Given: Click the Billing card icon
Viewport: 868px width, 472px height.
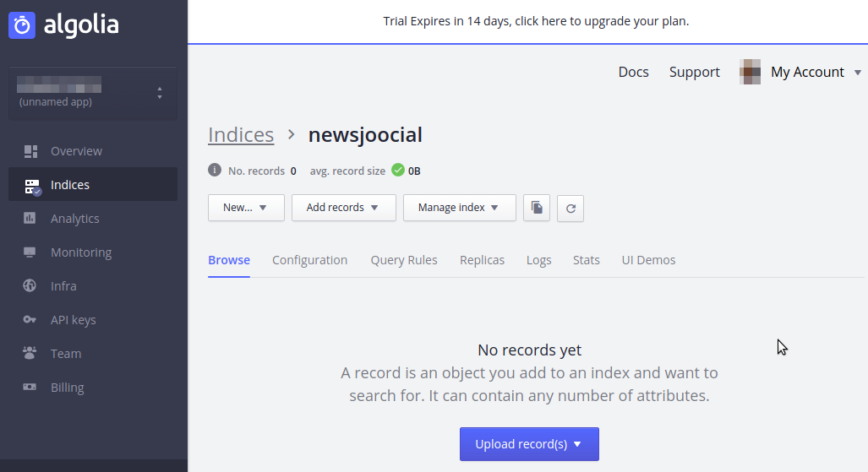Looking at the screenshot, I should coord(30,387).
